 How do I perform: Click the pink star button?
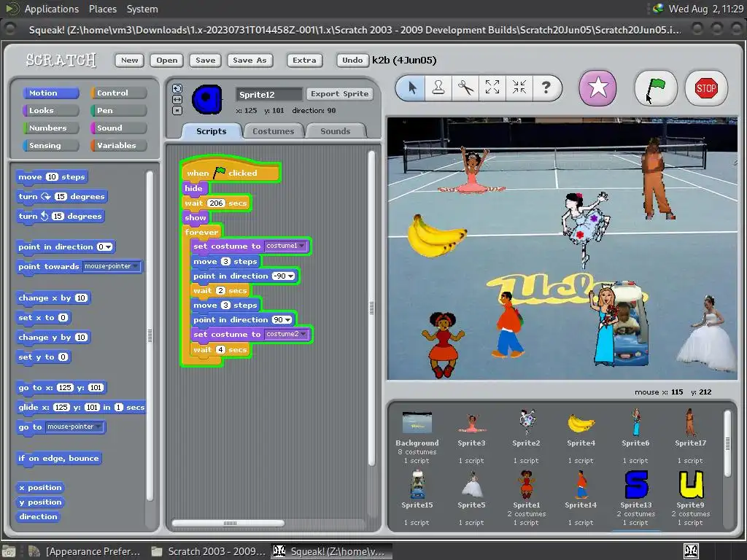(597, 88)
